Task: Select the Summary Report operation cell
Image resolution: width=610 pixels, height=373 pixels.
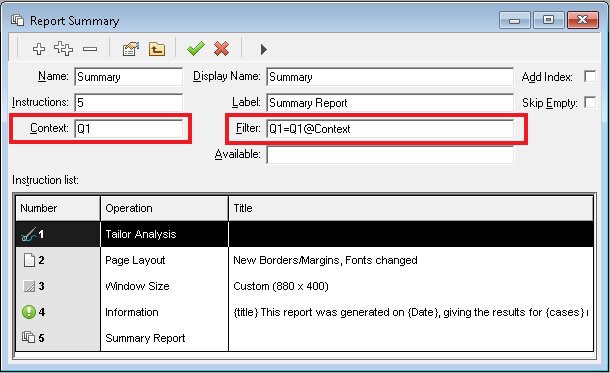Action: (165, 338)
